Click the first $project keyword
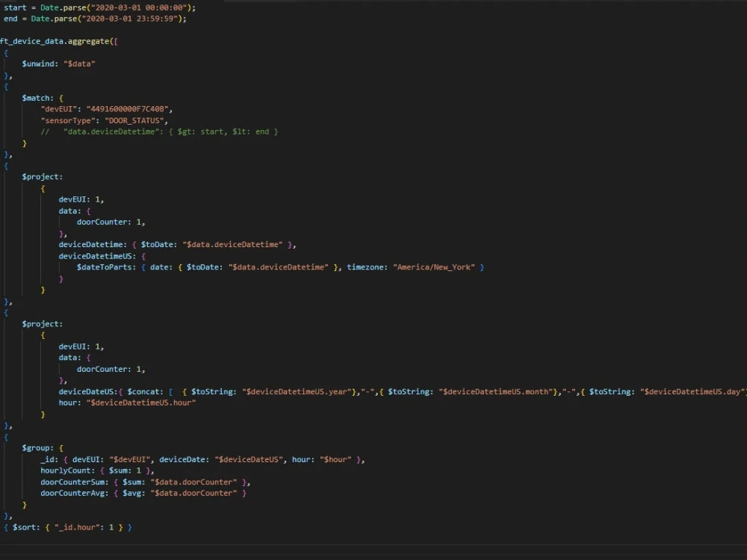 42,177
